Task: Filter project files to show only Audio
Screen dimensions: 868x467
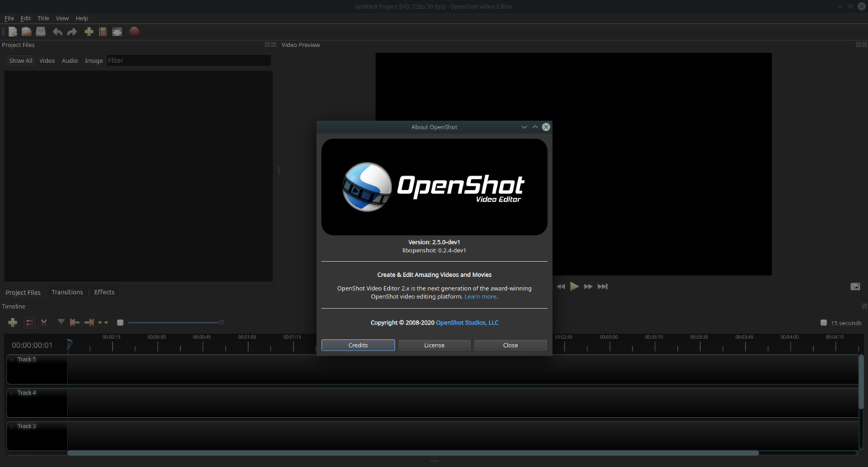Action: (x=69, y=60)
